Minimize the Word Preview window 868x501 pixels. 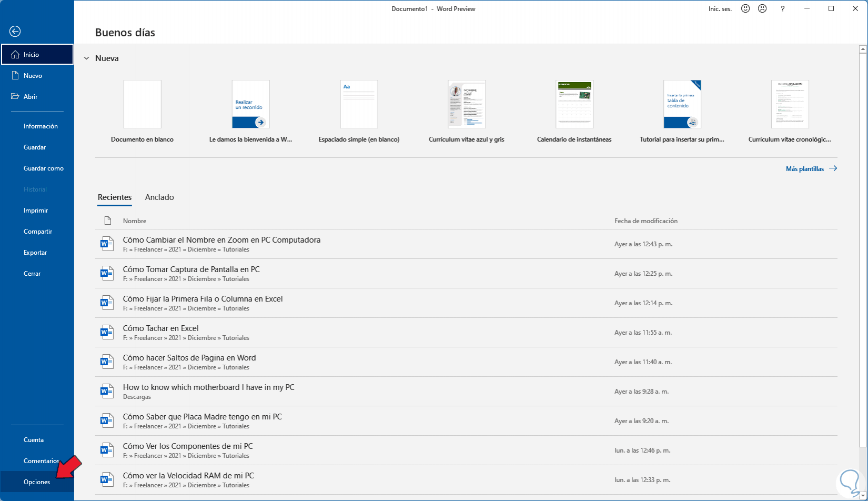[x=807, y=8]
